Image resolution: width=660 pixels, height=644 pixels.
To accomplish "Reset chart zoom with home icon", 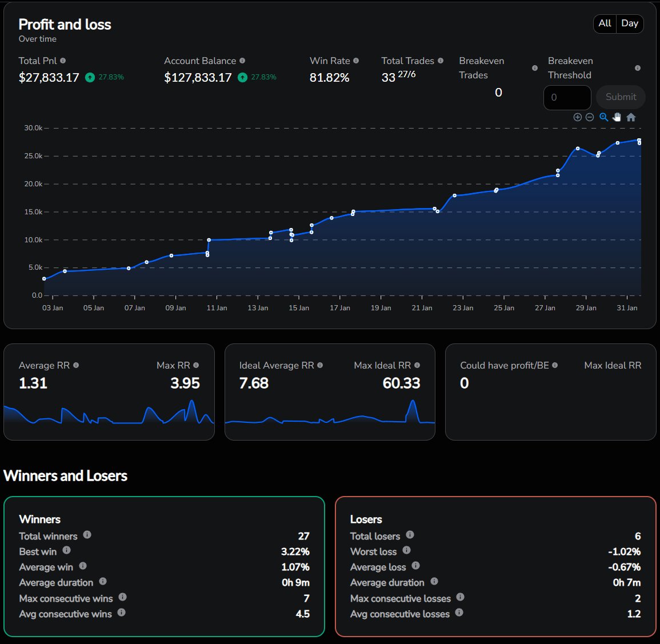I will (630, 118).
